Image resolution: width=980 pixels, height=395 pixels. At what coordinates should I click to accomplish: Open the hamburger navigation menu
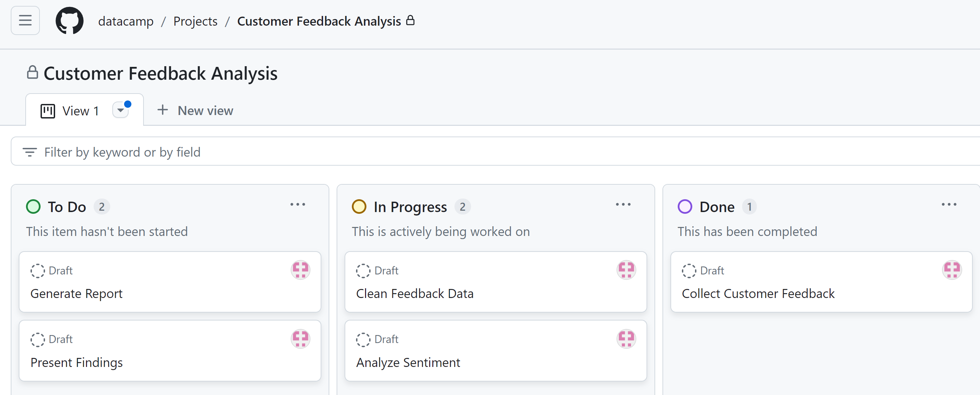[x=25, y=20]
